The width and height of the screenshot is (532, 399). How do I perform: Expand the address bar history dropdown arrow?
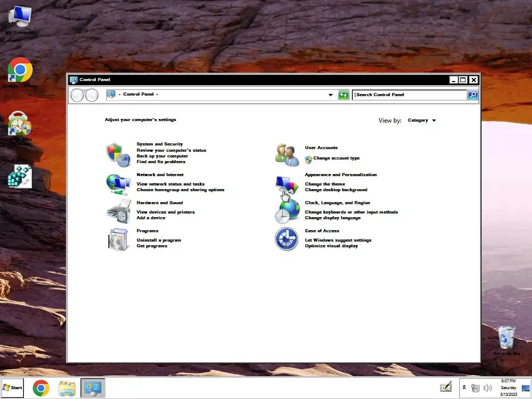pos(330,95)
